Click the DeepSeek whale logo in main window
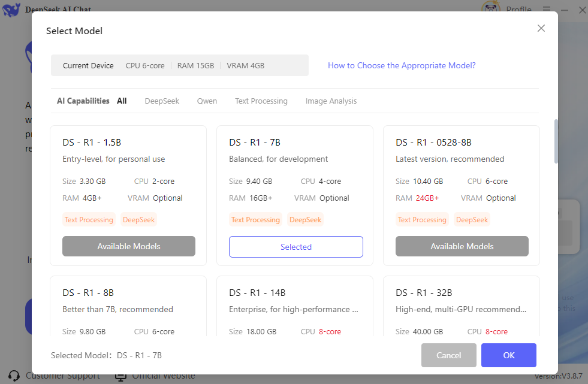Viewport: 588px width, 384px height. (x=11, y=9)
